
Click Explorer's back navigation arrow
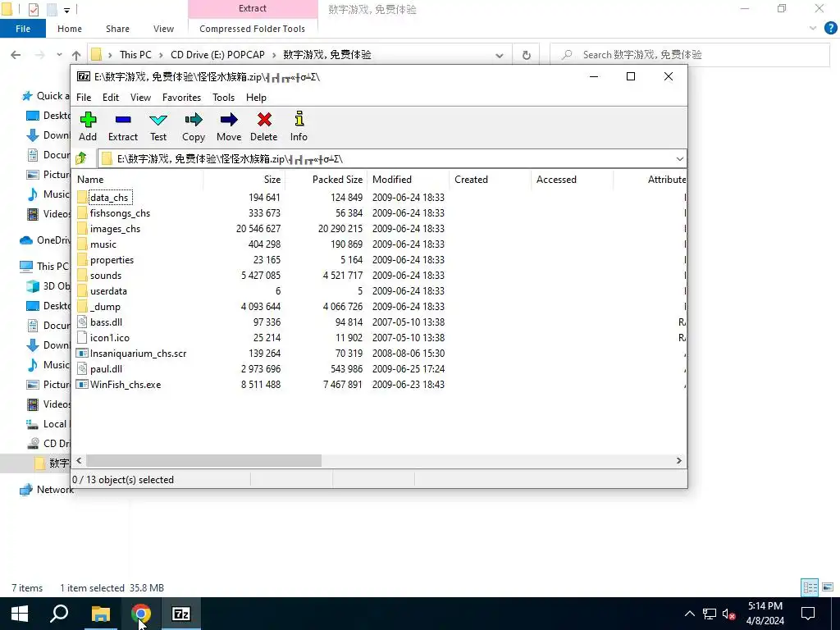[16, 55]
